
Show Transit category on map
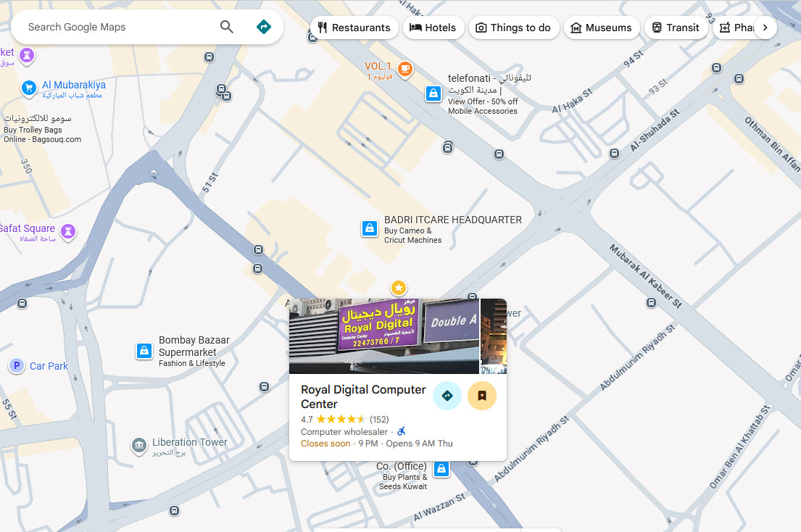click(x=675, y=28)
